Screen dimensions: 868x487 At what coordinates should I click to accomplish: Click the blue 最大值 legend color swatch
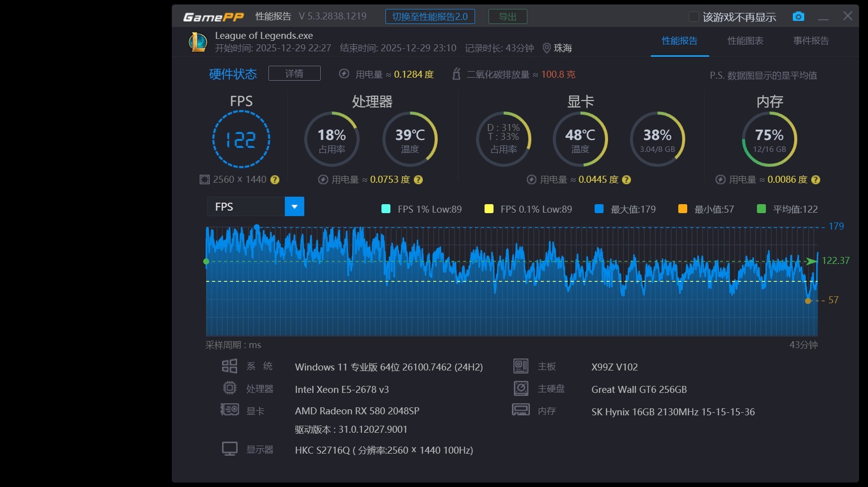click(x=599, y=209)
